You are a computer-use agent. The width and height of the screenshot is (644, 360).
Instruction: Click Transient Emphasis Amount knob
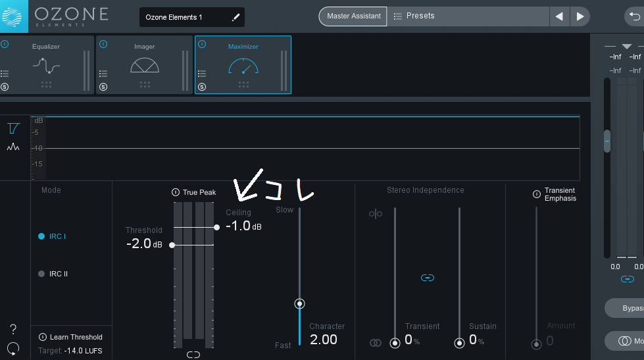536,344
